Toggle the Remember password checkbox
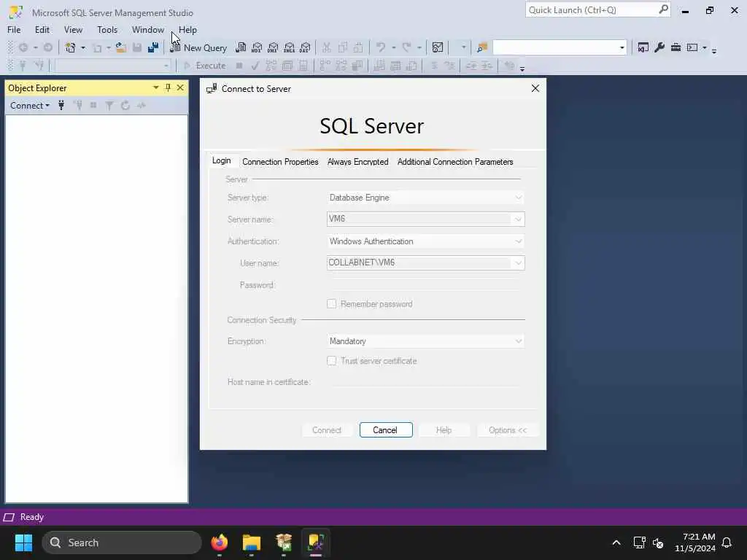 (x=332, y=304)
